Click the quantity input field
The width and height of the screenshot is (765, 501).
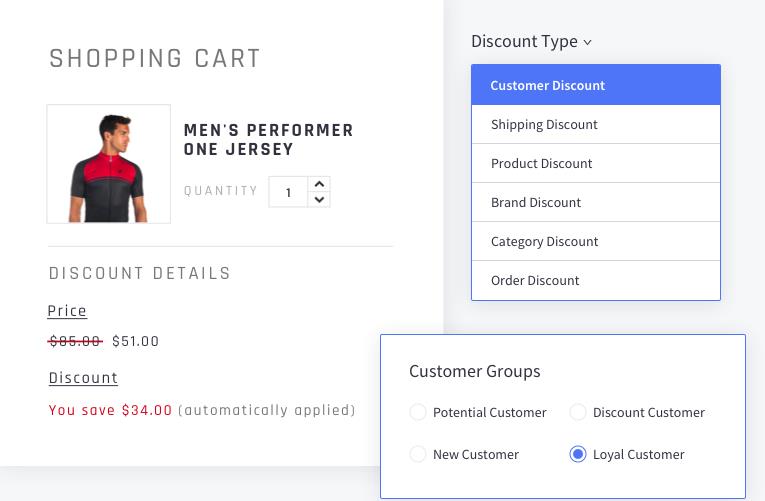click(289, 192)
